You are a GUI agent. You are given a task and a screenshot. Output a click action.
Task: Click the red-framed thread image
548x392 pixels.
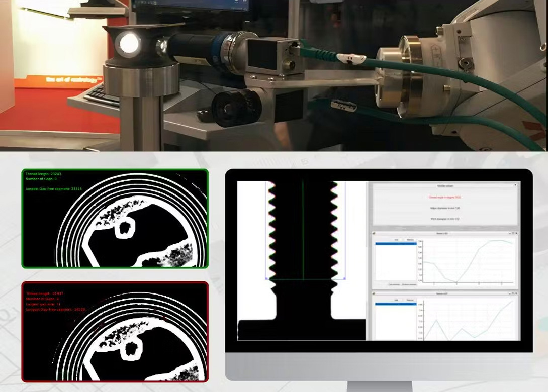coord(115,332)
